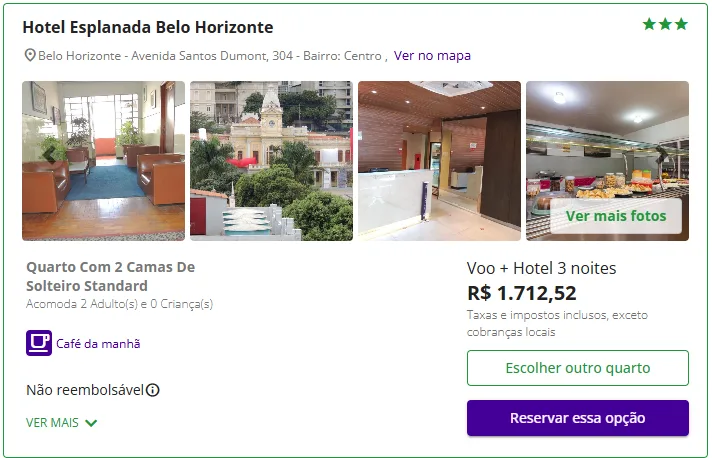Viewport: 712px width, 458px height.
Task: Click the green three-star hotel rating
Action: point(665,24)
